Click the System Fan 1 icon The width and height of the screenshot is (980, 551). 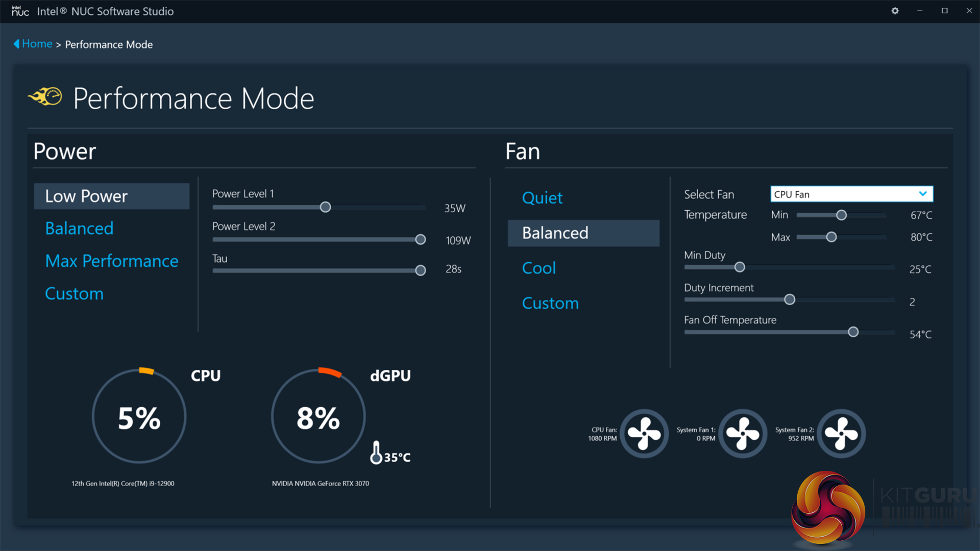coord(743,434)
